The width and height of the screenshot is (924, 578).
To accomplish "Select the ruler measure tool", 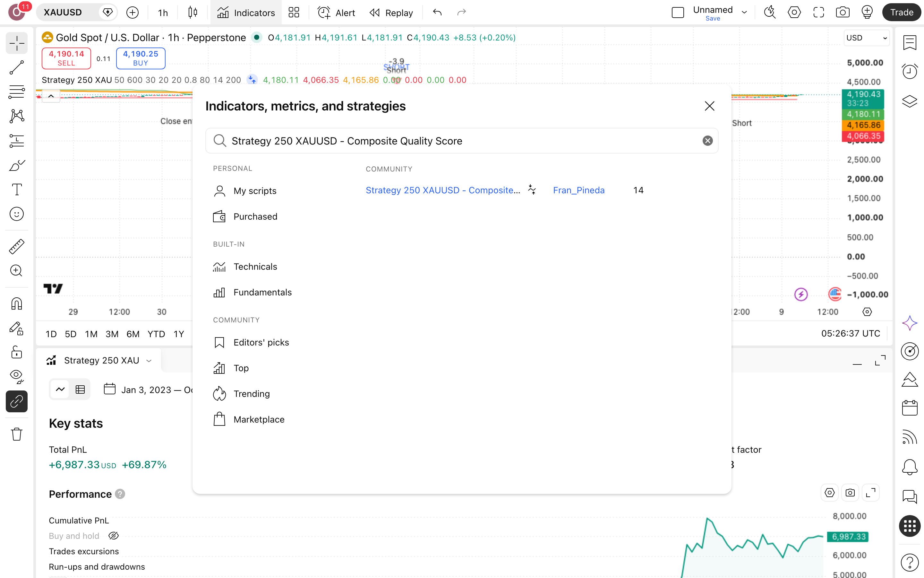I will click(x=16, y=247).
